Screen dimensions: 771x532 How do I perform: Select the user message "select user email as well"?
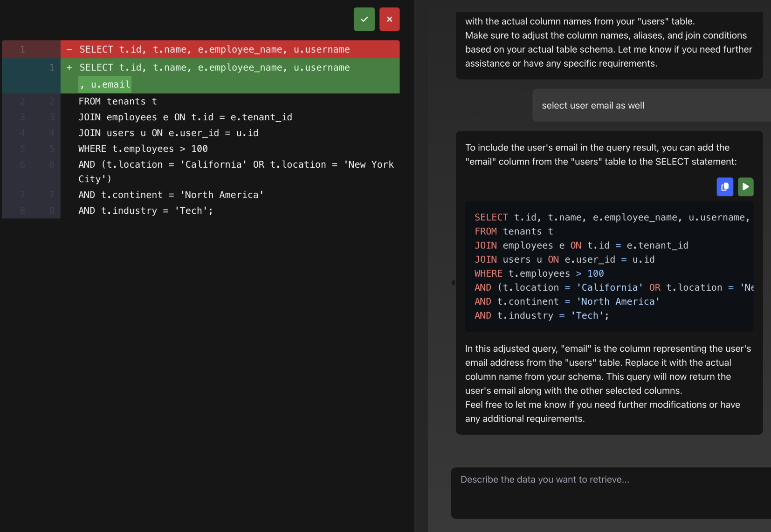(x=592, y=105)
